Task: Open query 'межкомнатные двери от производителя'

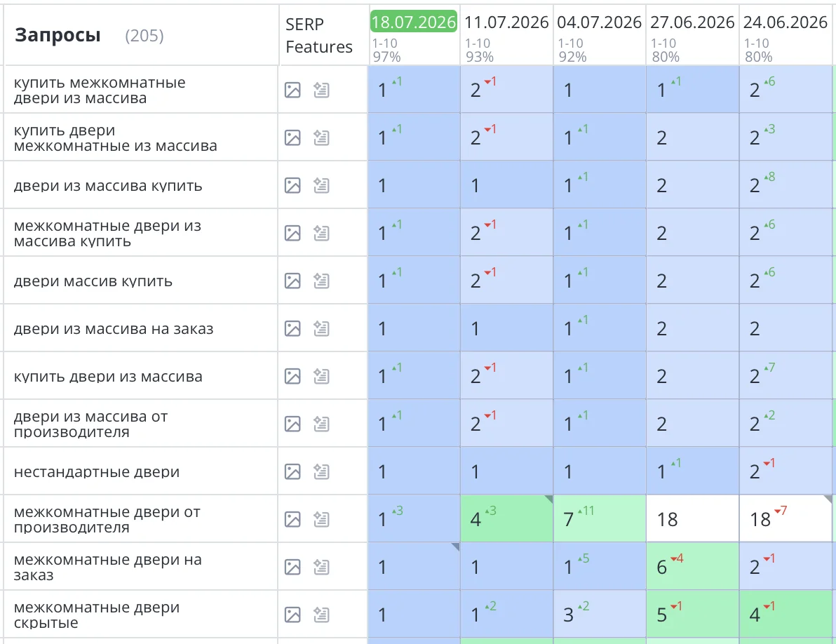Action: tap(107, 519)
